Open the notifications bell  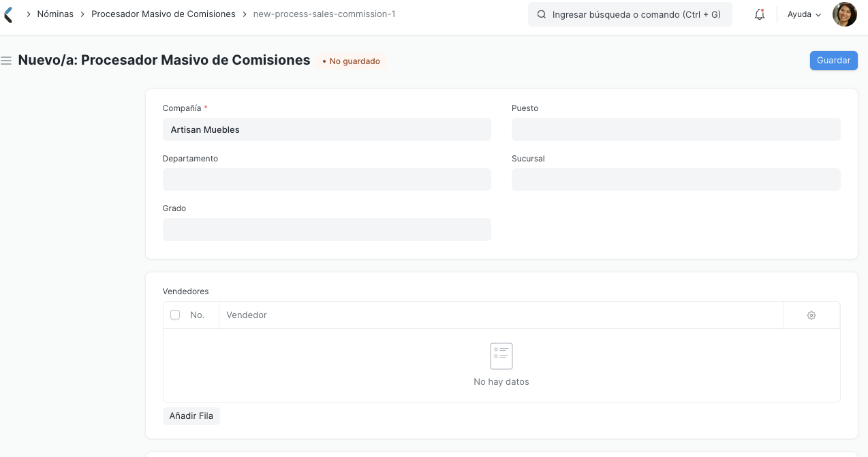[x=760, y=14]
